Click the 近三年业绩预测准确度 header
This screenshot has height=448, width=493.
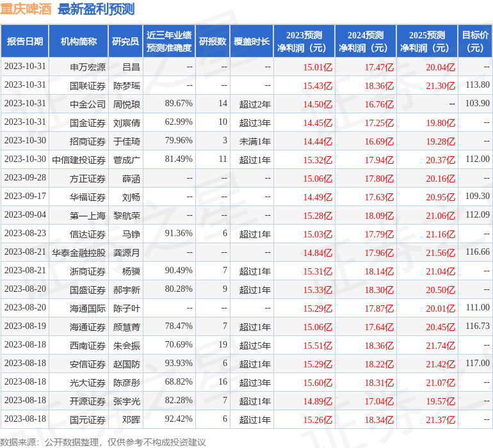[169, 41]
